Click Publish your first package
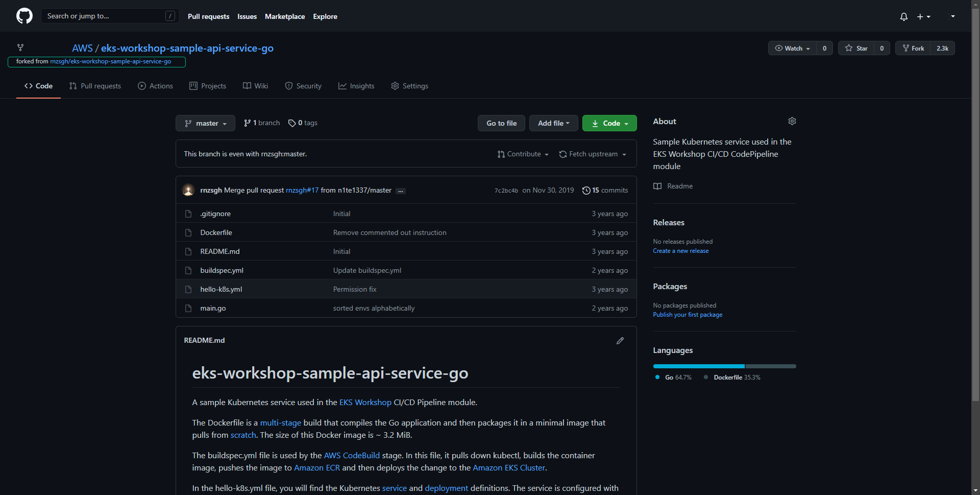The width and height of the screenshot is (980, 495). click(x=688, y=315)
